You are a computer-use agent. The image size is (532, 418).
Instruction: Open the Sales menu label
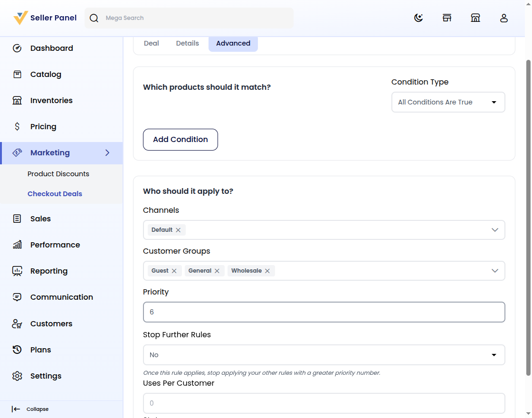click(40, 219)
